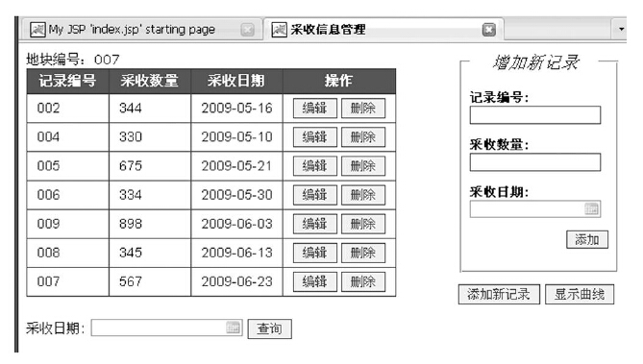Click 删除 for record 007

point(363,281)
